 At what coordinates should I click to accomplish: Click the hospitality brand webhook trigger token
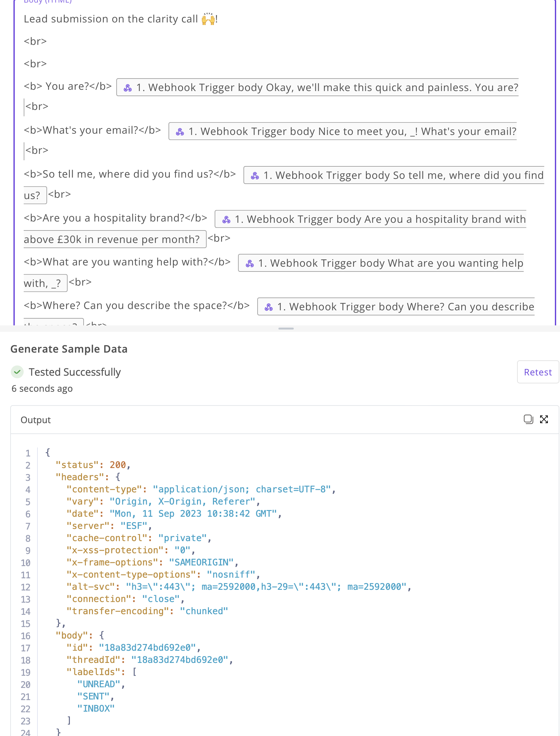(x=370, y=219)
